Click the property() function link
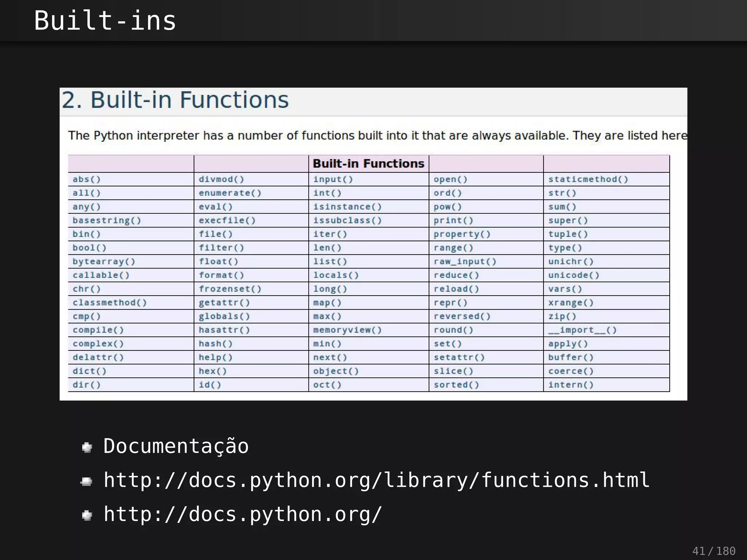 click(462, 234)
